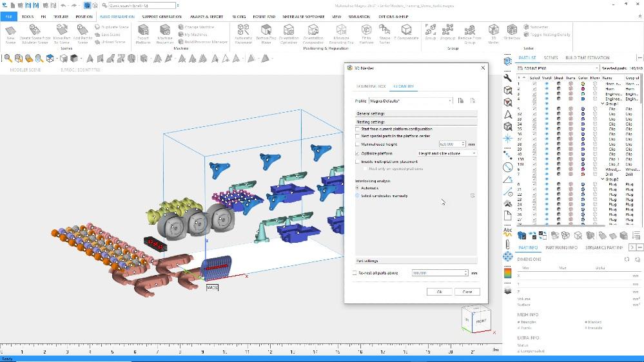Image resolution: width=644 pixels, height=362 pixels.
Task: Toggle visibility eye for part row 2
Action: coord(546,89)
